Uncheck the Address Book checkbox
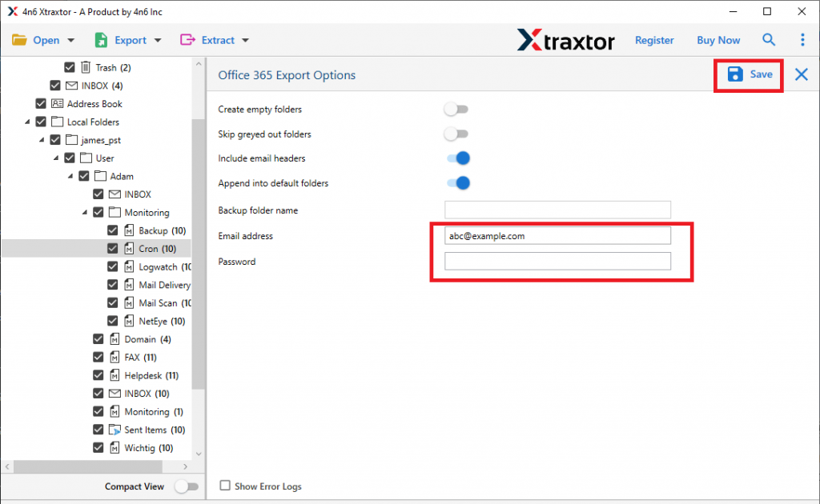The width and height of the screenshot is (820, 504). click(41, 103)
